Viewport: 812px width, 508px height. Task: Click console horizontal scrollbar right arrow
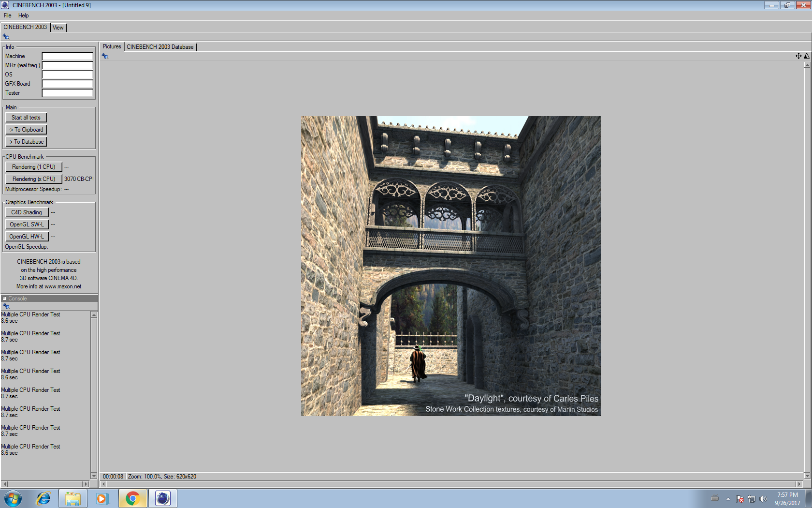87,484
